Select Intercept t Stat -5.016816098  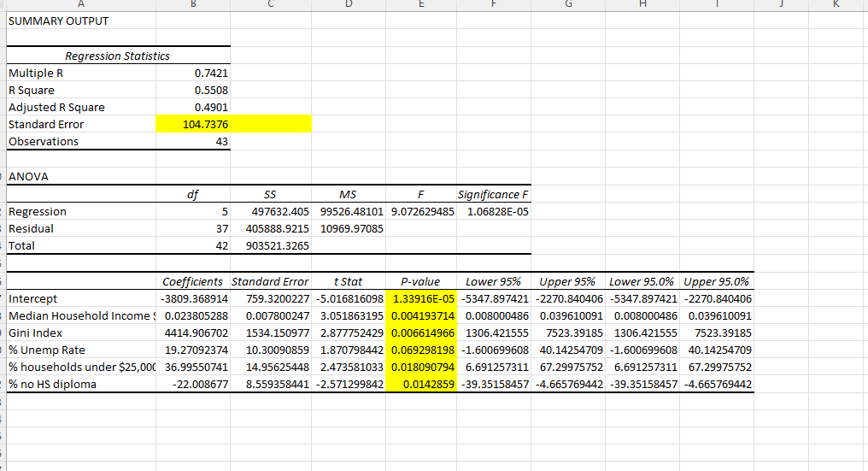[x=349, y=298]
